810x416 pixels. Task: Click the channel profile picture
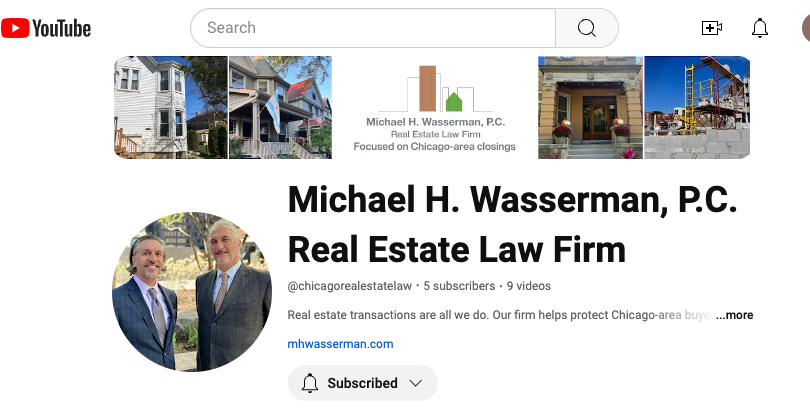(x=192, y=291)
